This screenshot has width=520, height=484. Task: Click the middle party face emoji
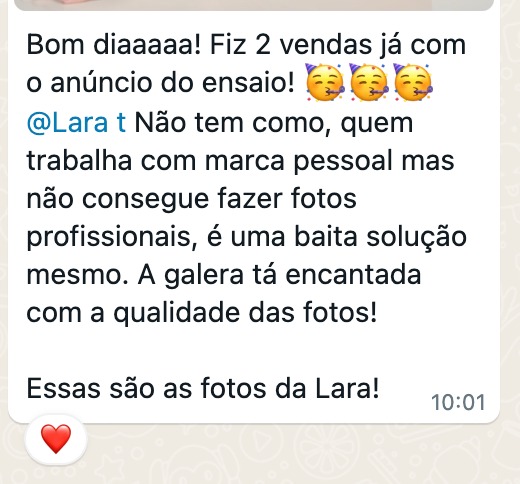369,83
